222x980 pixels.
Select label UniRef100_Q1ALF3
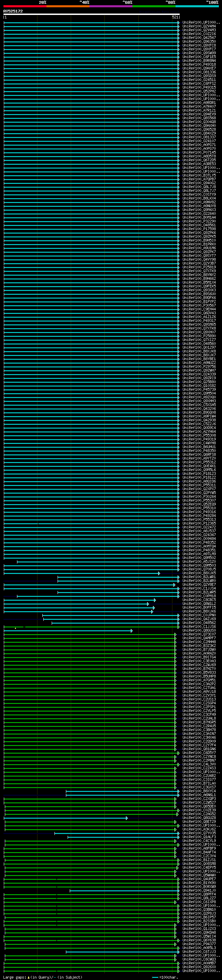click(x=199, y=837)
